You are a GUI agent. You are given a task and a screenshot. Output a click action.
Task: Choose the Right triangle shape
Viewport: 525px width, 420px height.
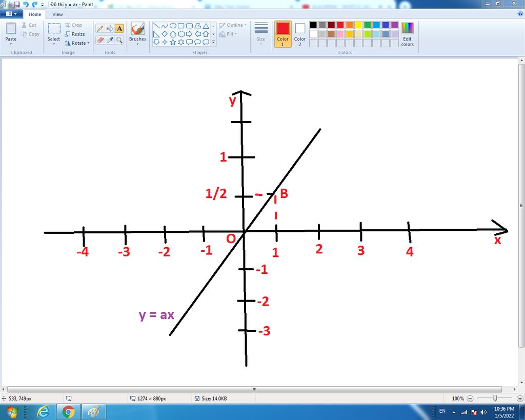click(x=156, y=34)
